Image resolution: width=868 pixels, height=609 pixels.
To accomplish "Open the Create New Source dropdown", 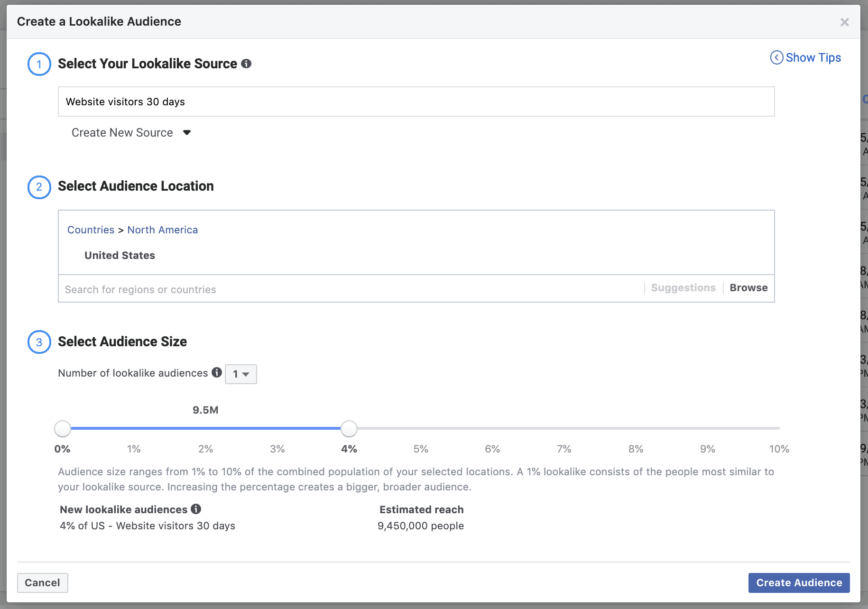I will (131, 132).
